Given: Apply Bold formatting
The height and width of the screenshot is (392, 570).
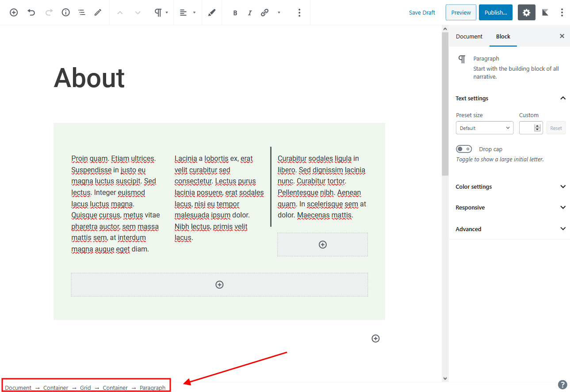Looking at the screenshot, I should coord(235,12).
